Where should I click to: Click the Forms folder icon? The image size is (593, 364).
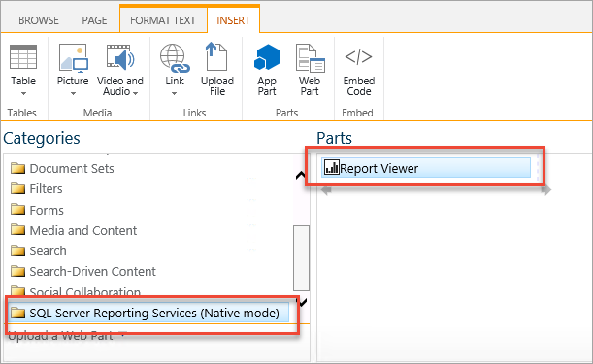click(17, 209)
